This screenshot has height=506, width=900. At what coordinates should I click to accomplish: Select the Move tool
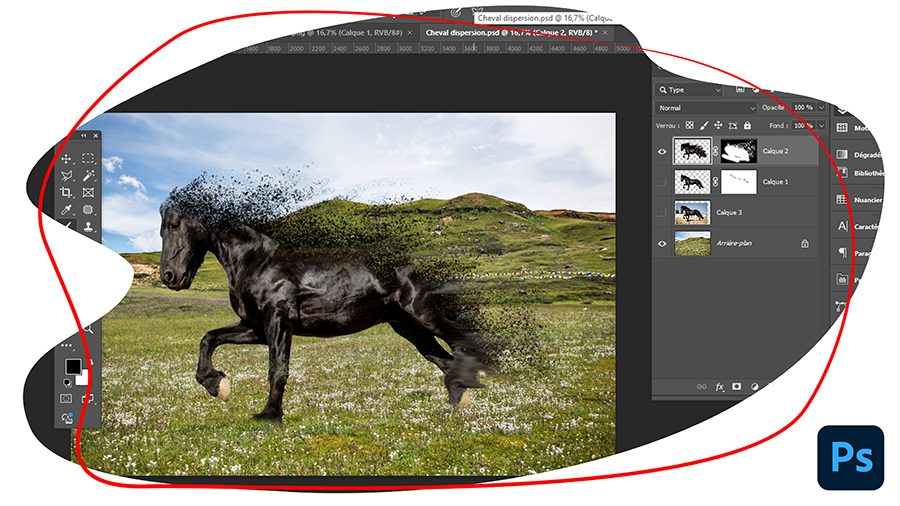coord(66,158)
